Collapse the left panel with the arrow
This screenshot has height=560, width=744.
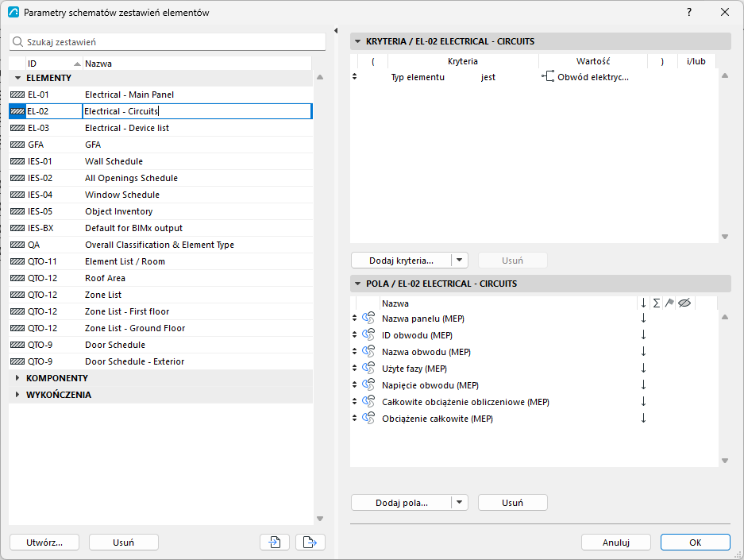(x=336, y=31)
